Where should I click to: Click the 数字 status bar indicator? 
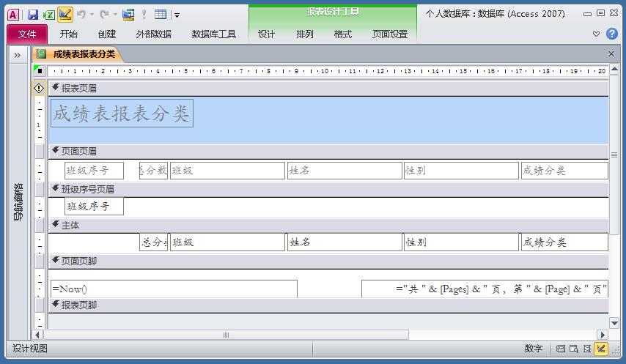534,349
